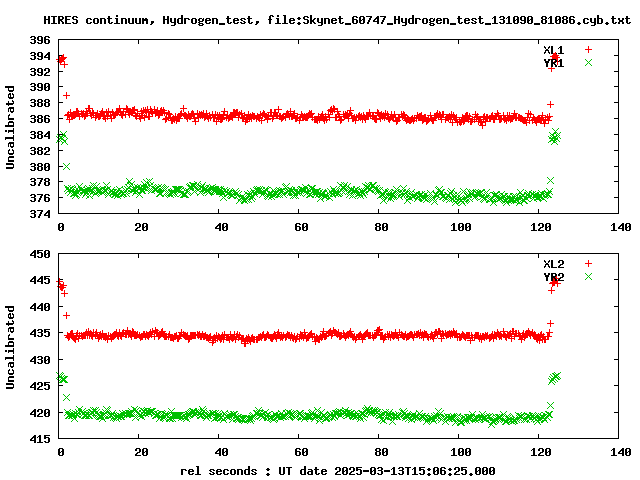
Task: Select the XL1 legend label
Action: coord(553,50)
